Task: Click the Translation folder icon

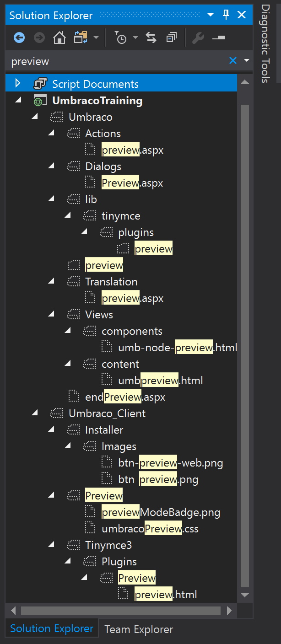Action: click(74, 282)
